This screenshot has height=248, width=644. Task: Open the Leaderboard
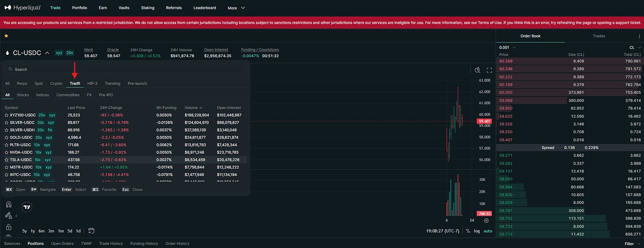click(205, 8)
